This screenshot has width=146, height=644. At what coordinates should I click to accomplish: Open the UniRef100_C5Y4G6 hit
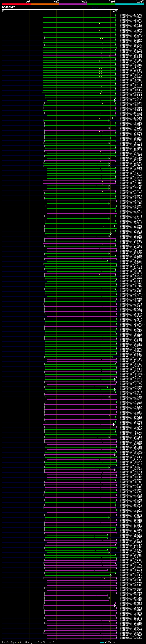point(131,80)
